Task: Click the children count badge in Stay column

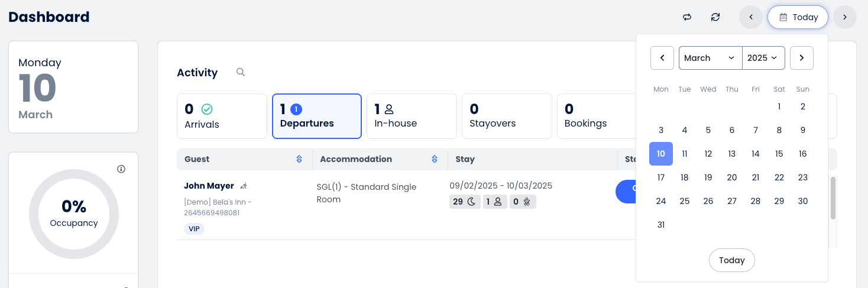Action: point(521,202)
